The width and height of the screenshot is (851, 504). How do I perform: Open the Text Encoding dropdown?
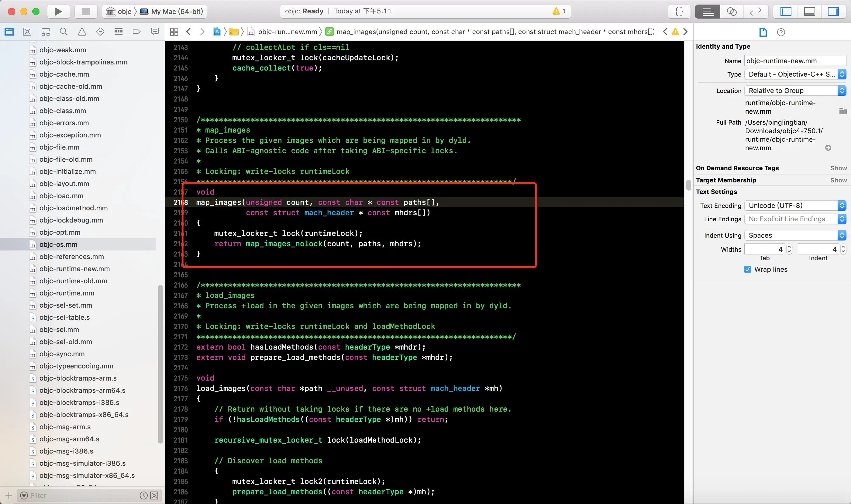795,205
